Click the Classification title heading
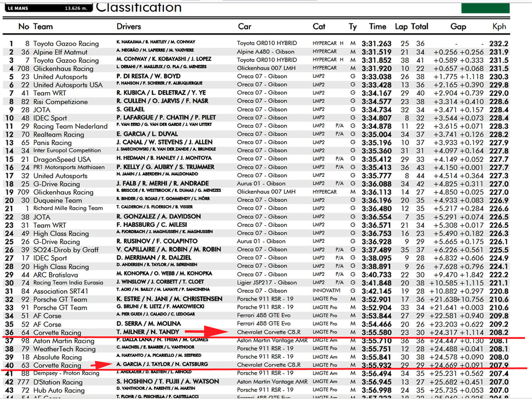The image size is (532, 399). pos(138,7)
